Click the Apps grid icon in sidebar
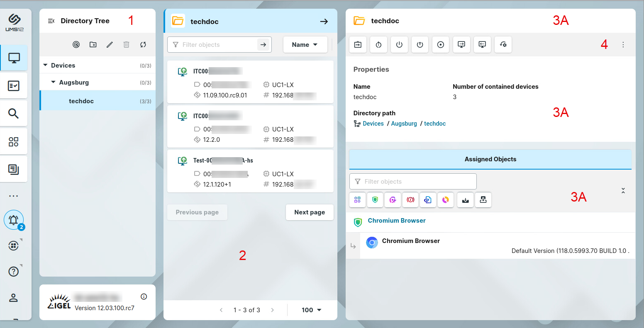644x328 pixels. 14,142
